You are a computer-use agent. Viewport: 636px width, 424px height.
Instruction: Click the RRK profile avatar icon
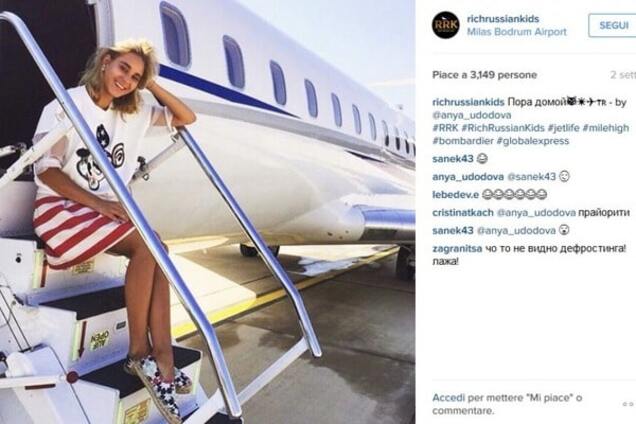click(445, 25)
